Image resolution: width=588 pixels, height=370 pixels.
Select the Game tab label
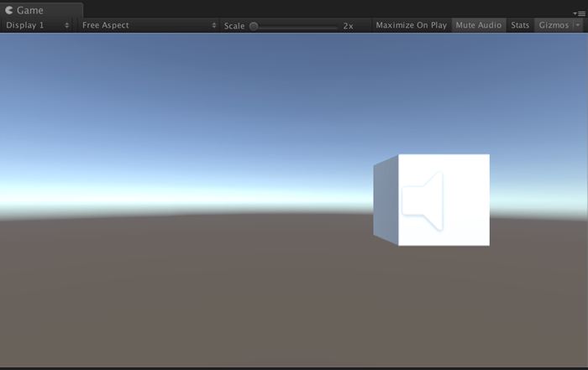pos(30,10)
